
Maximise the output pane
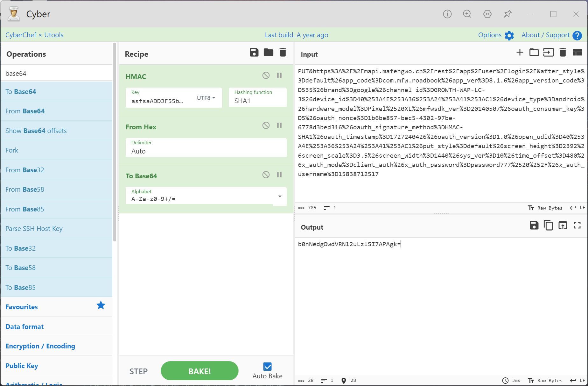click(x=577, y=225)
